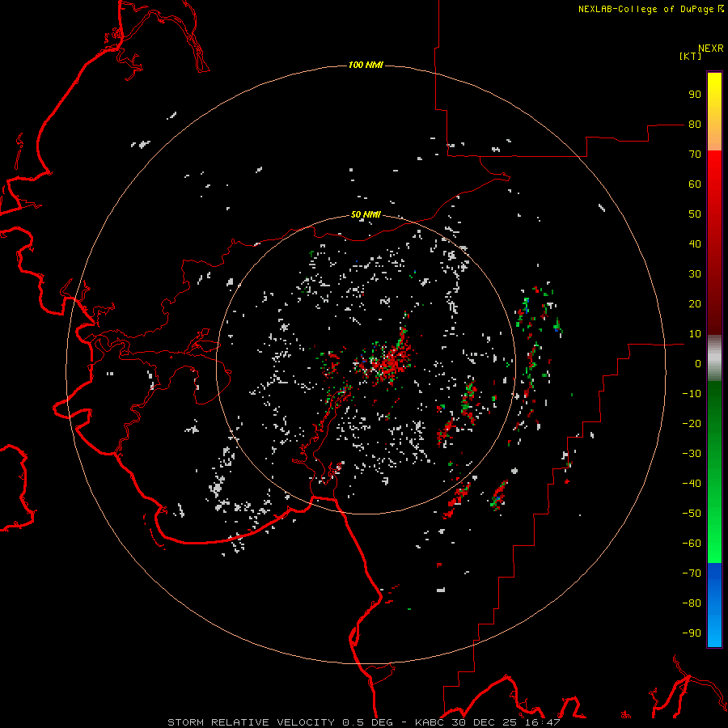Click the -20 value on velocity scale
This screenshot has width=728, height=728.
692,423
